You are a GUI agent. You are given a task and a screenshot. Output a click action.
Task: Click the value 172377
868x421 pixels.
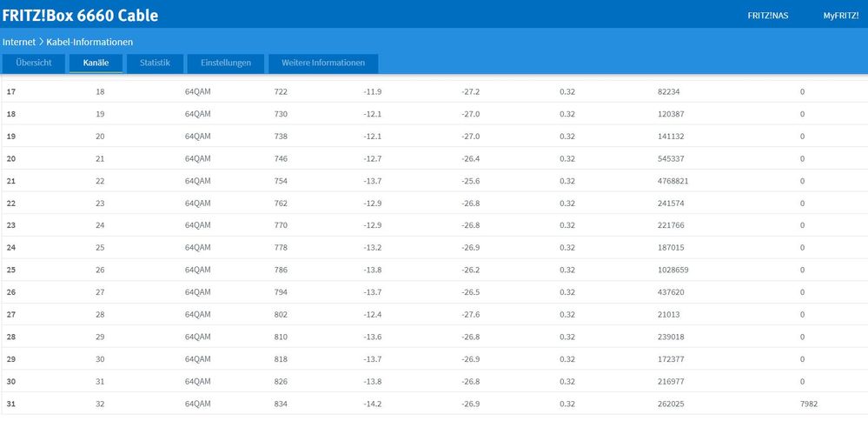[671, 359]
